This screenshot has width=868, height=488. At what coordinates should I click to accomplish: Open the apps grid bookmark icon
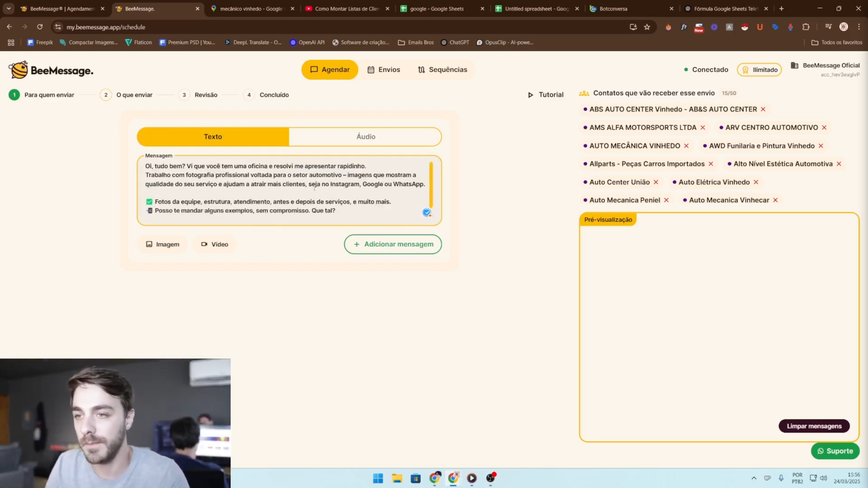[11, 43]
